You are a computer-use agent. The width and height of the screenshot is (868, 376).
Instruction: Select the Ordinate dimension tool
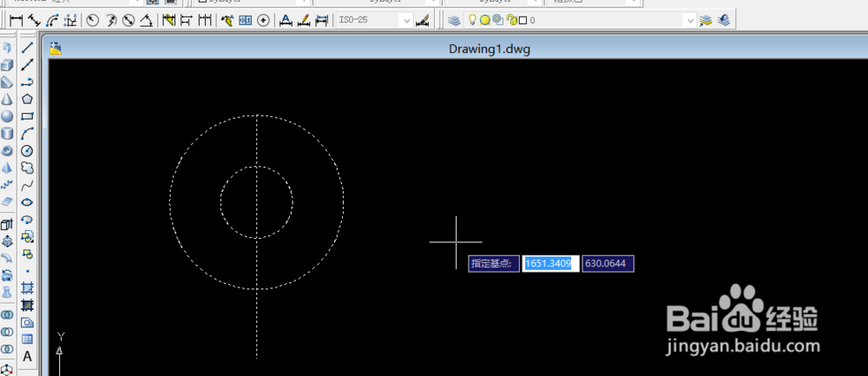click(70, 21)
